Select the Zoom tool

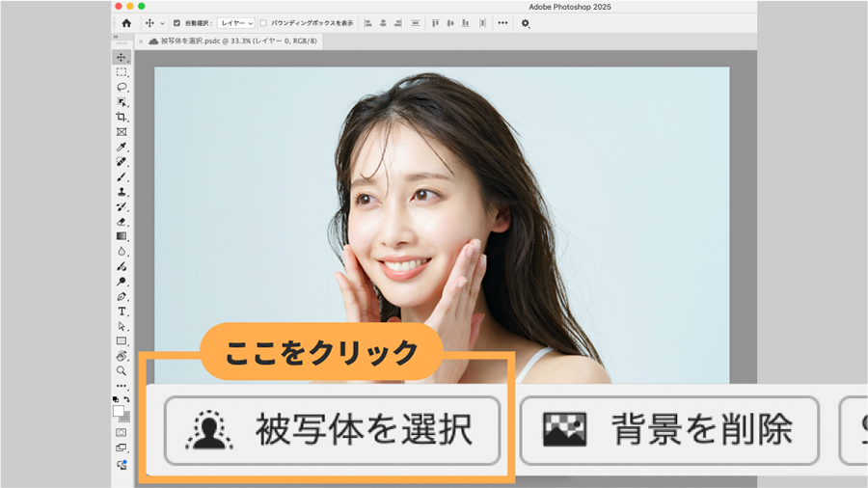[x=122, y=370]
